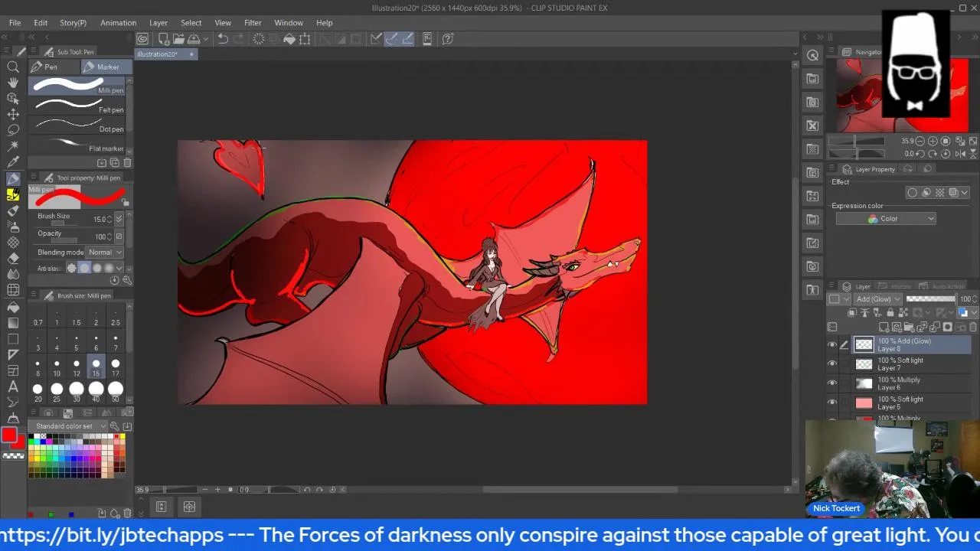Toggle visibility of Layer 6
Screen dimensions: 980x551
(832, 383)
